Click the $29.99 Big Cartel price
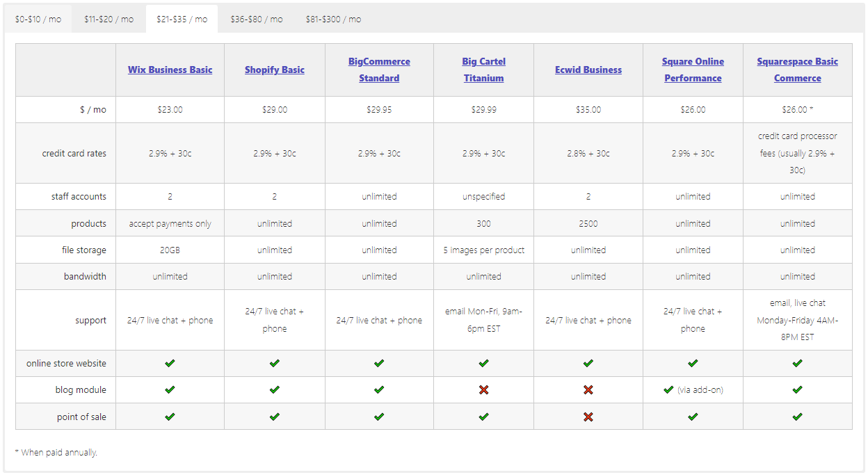The image size is (868, 475). coord(483,110)
